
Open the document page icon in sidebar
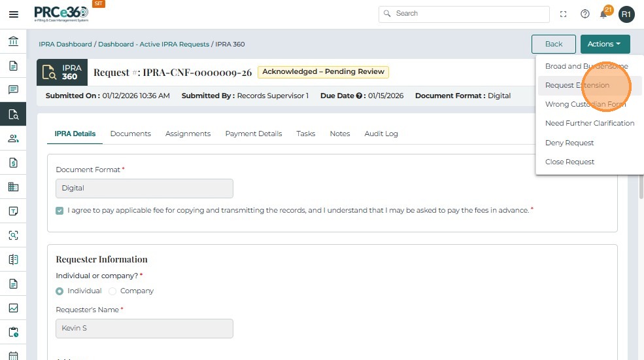coord(13,65)
